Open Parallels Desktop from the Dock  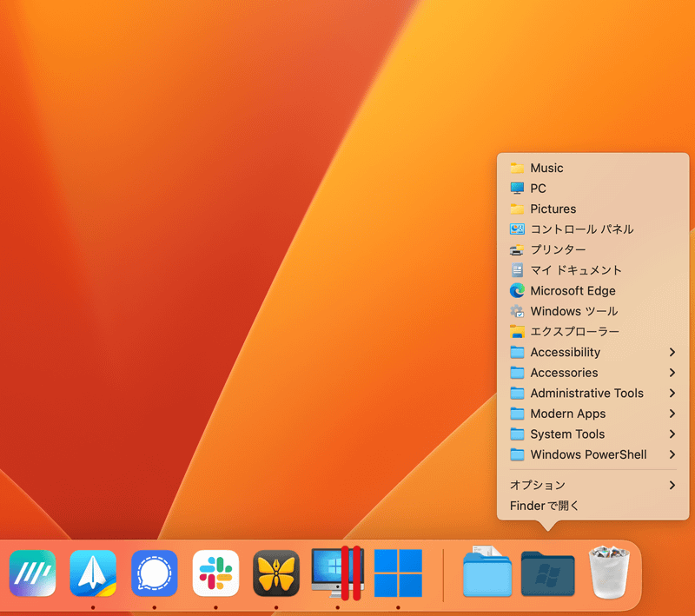338,573
